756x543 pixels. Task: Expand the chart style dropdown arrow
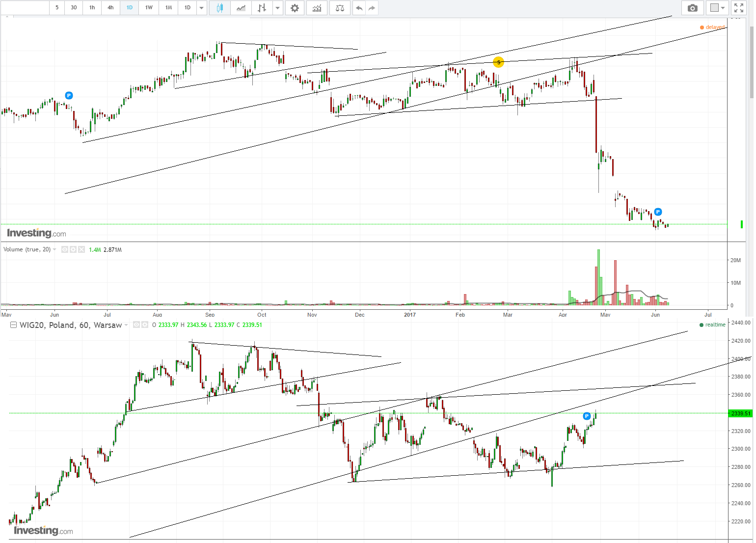278,8
